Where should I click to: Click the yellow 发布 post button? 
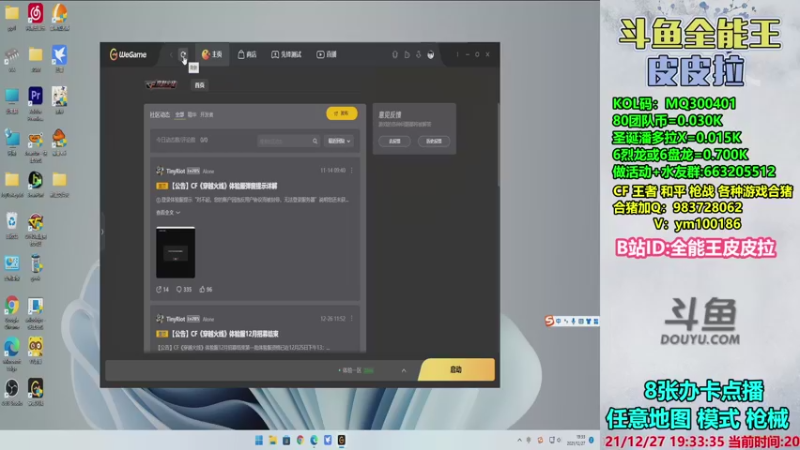tap(341, 113)
